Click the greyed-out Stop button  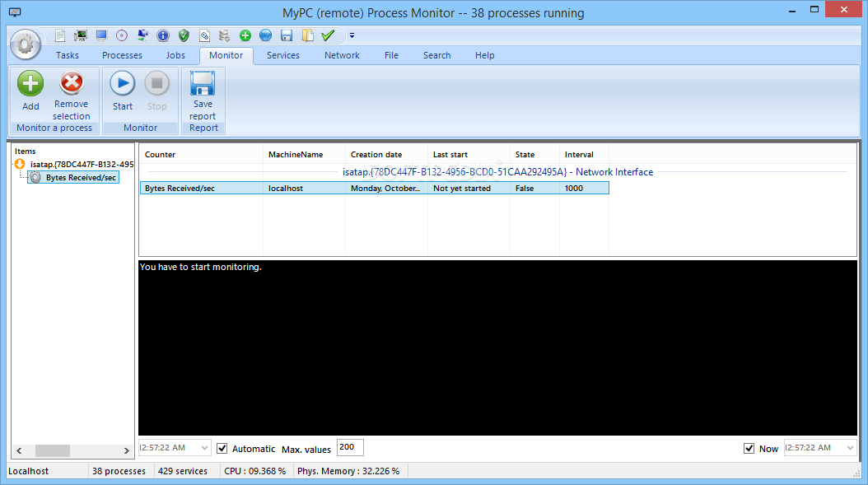pyautogui.click(x=156, y=91)
